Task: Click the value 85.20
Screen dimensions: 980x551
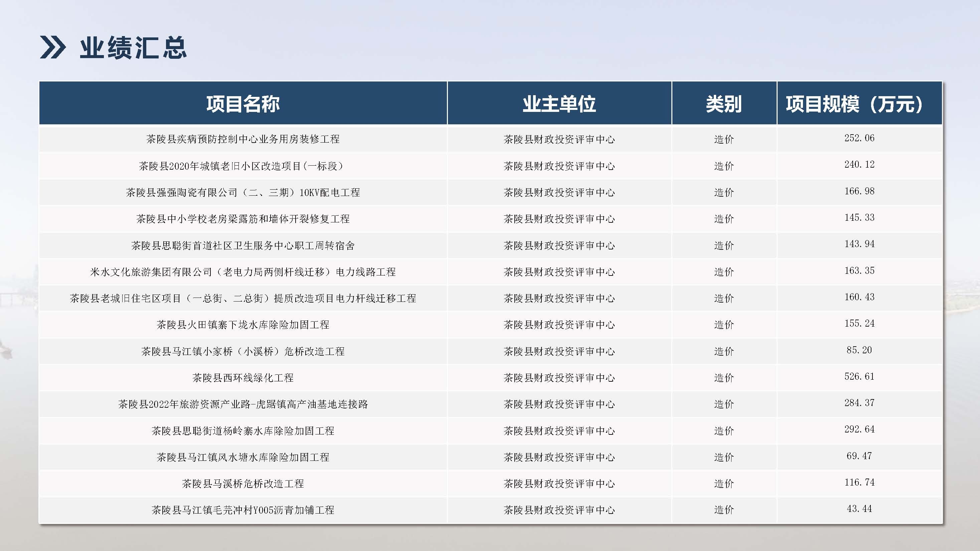Action: click(859, 350)
